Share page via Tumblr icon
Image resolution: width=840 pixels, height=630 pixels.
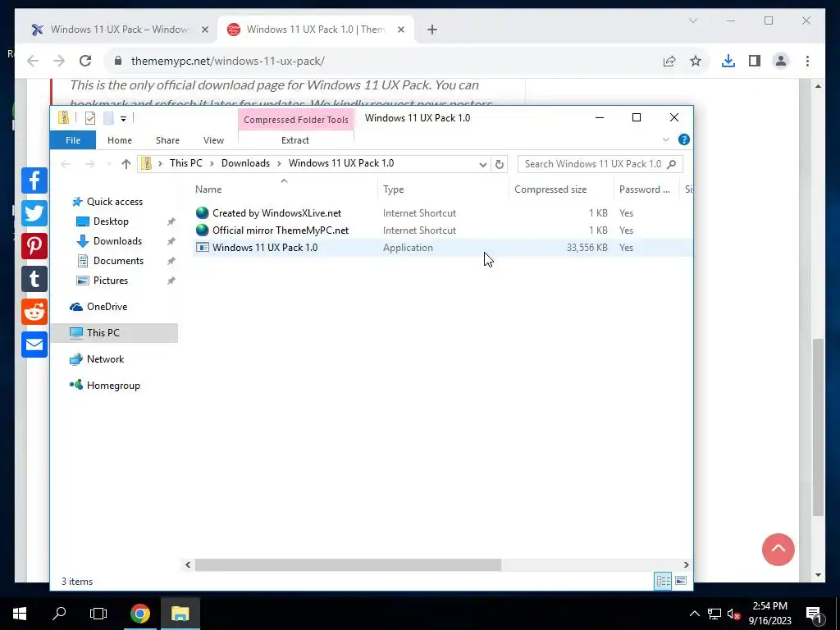(x=34, y=279)
